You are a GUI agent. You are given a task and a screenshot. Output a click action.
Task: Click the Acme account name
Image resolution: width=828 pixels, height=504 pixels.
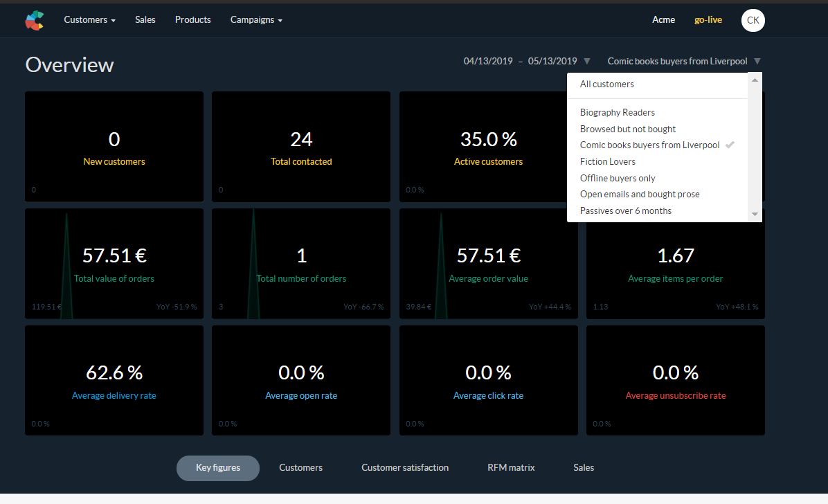(663, 20)
